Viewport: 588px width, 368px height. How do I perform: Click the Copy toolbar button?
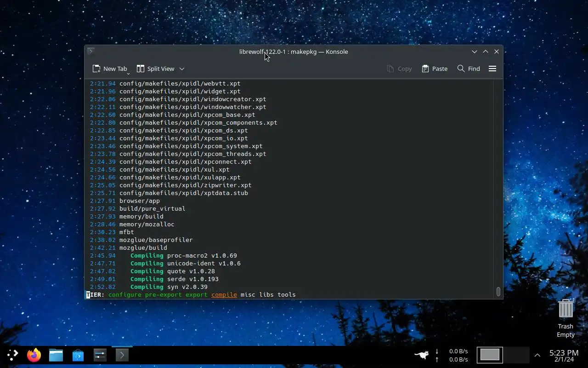(x=399, y=69)
